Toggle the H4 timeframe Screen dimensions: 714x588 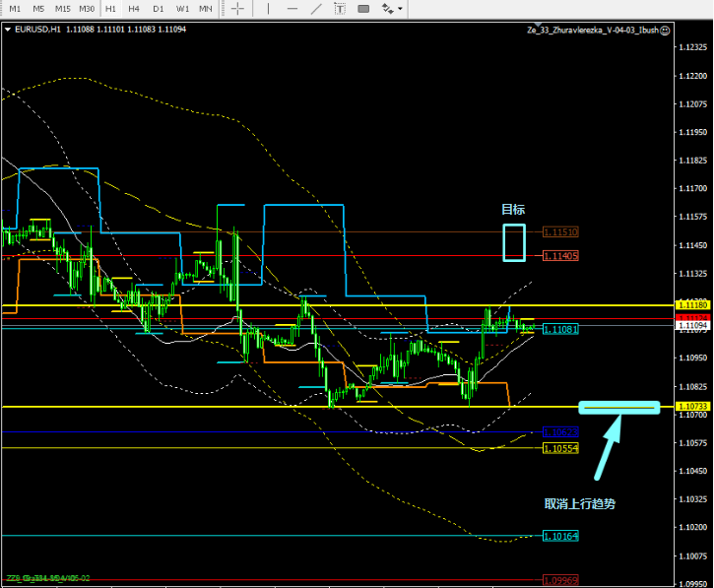click(134, 9)
